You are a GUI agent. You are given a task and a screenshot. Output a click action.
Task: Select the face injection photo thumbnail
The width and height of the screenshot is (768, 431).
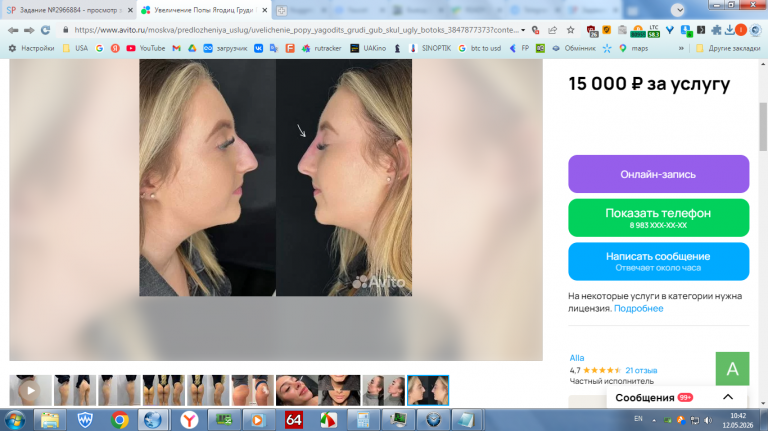click(297, 390)
